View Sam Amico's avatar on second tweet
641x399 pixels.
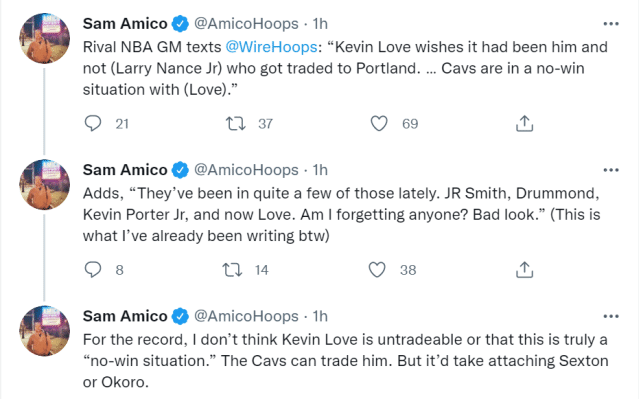coord(44,184)
